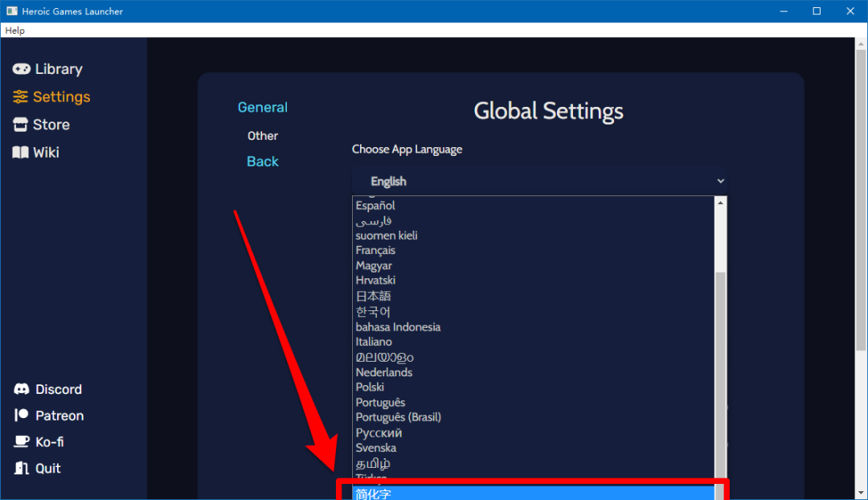Click the Discord logo icon
Image resolution: width=868 pixels, height=500 pixels.
click(22, 389)
